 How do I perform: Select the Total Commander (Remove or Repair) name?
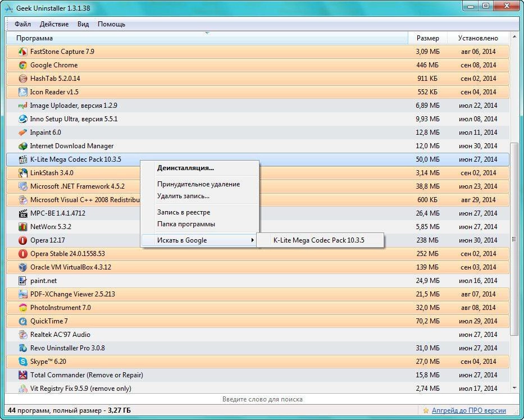[x=86, y=375]
